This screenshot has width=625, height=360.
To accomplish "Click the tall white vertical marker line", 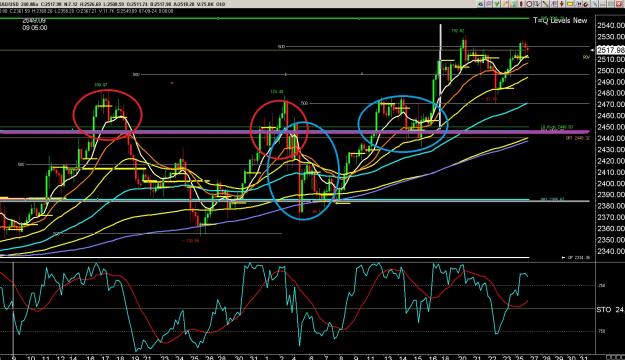I will 440,76.
